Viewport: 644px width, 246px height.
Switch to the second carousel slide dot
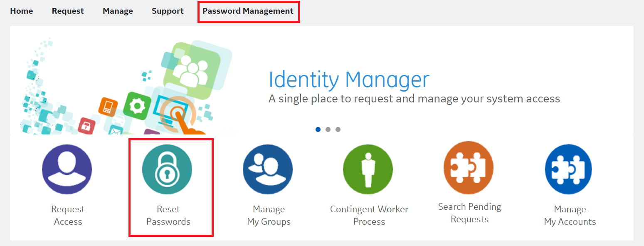328,129
